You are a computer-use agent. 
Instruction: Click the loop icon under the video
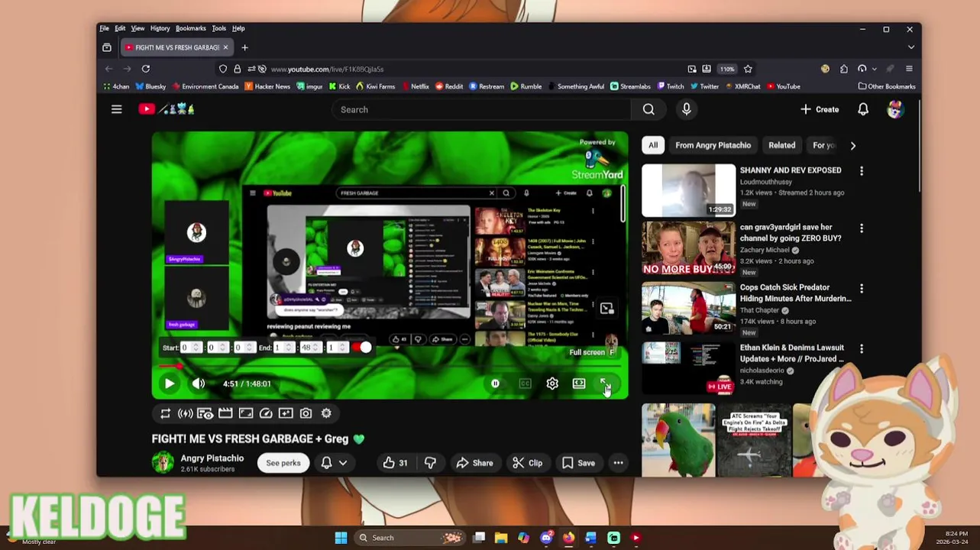click(165, 413)
